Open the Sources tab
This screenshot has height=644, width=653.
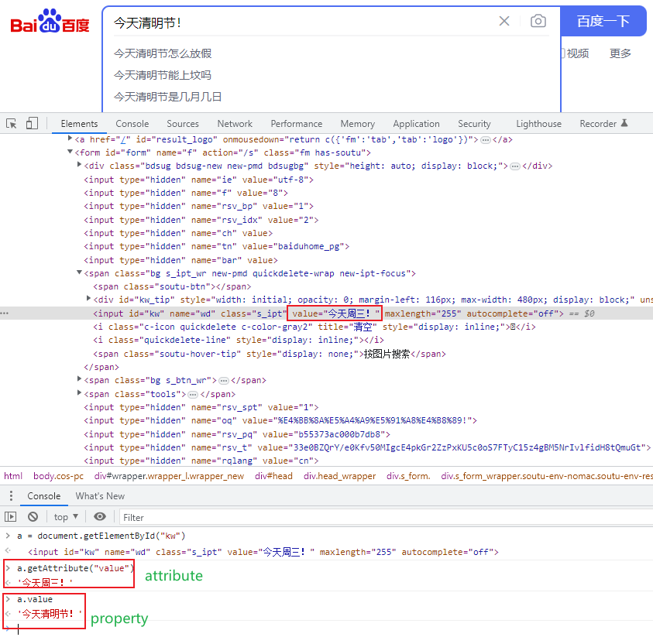tap(182, 124)
